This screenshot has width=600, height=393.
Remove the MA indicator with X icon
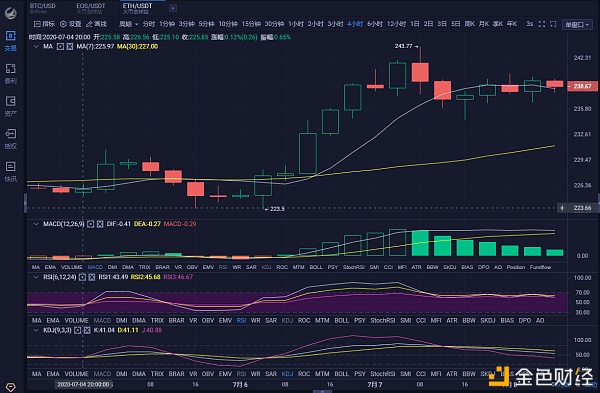pyautogui.click(x=70, y=46)
